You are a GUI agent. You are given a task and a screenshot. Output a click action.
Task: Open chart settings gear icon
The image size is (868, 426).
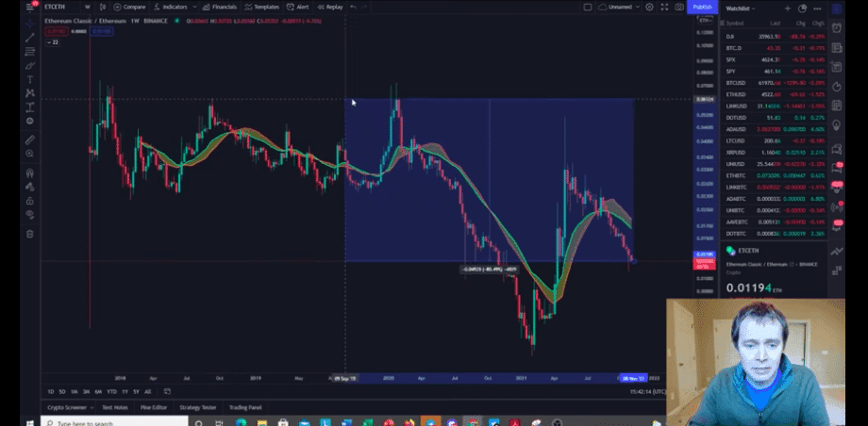649,7
